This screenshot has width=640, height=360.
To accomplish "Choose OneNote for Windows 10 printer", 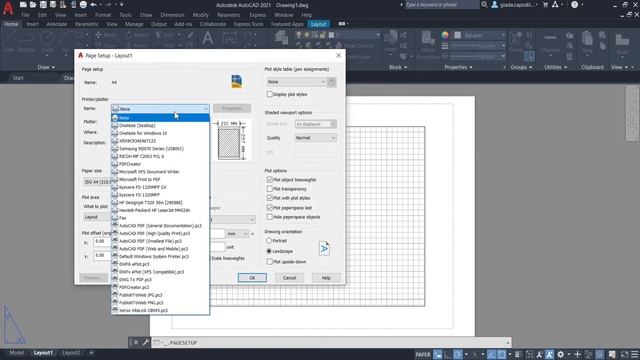I will tap(160, 133).
